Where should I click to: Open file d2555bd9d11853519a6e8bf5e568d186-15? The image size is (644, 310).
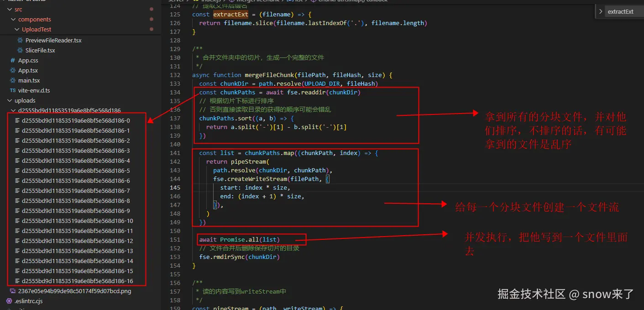click(78, 271)
